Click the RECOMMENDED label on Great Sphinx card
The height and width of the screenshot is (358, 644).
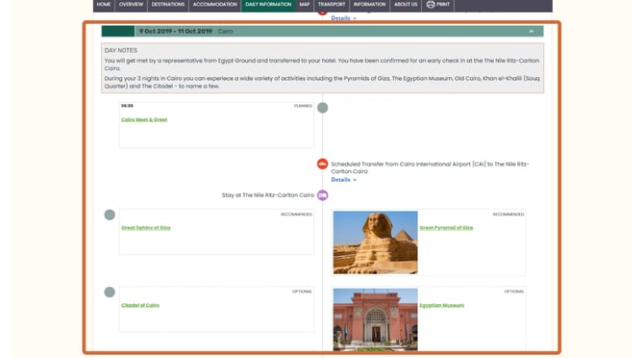pyautogui.click(x=296, y=215)
